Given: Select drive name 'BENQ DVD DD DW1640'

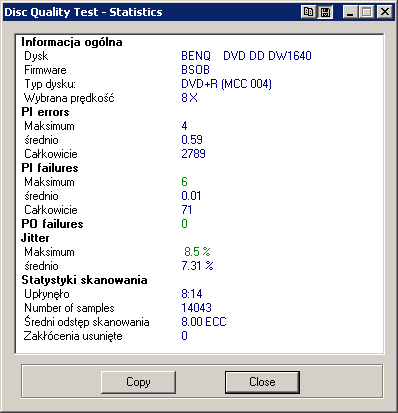Looking at the screenshot, I should point(246,56).
